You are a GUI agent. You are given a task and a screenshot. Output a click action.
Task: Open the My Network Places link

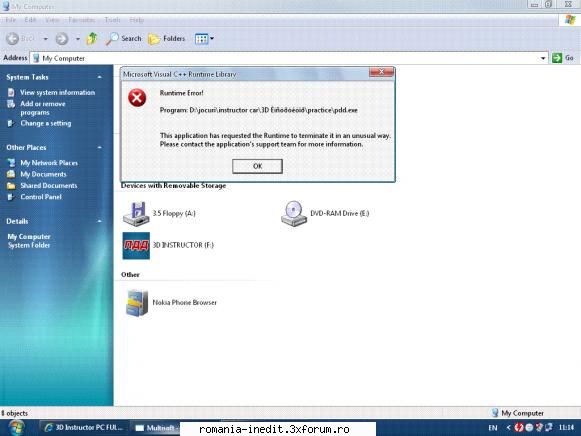pyautogui.click(x=49, y=163)
